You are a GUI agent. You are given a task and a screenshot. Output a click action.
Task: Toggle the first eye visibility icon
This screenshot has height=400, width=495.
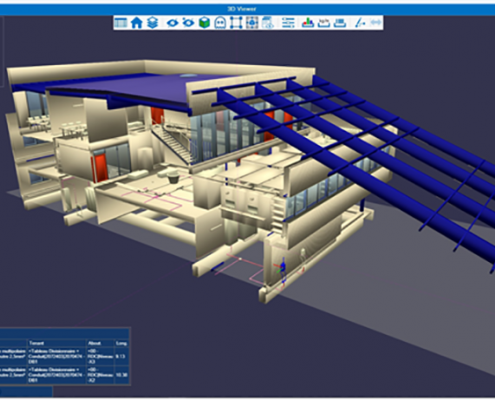point(172,23)
